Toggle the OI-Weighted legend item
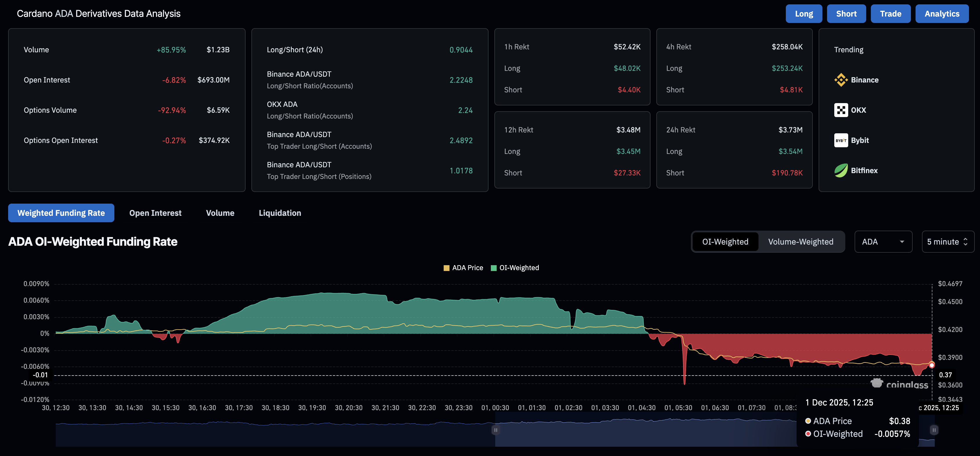The width and height of the screenshot is (980, 456). [x=515, y=268]
